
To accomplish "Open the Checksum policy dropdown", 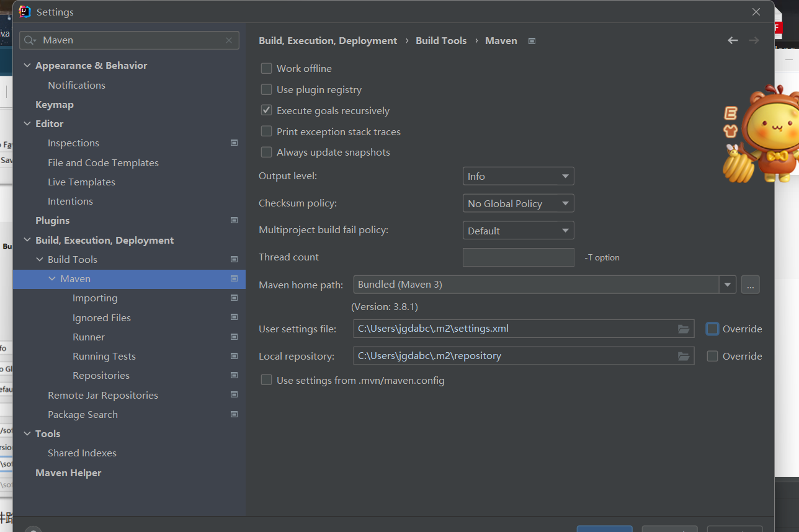I will pyautogui.click(x=518, y=203).
